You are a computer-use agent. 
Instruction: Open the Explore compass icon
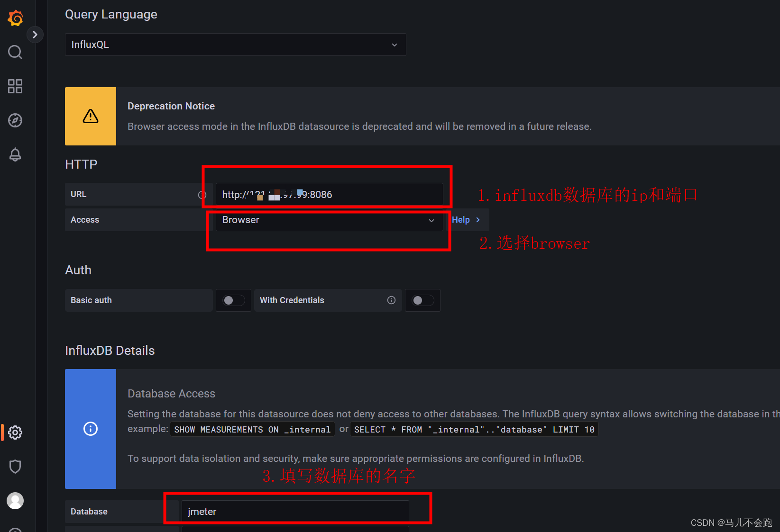click(x=15, y=120)
